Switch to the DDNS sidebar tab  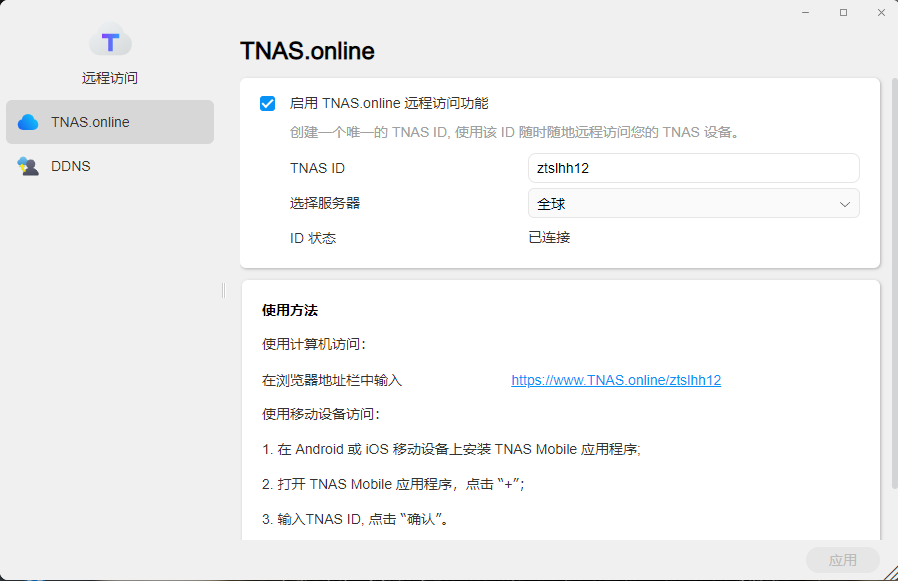110,166
